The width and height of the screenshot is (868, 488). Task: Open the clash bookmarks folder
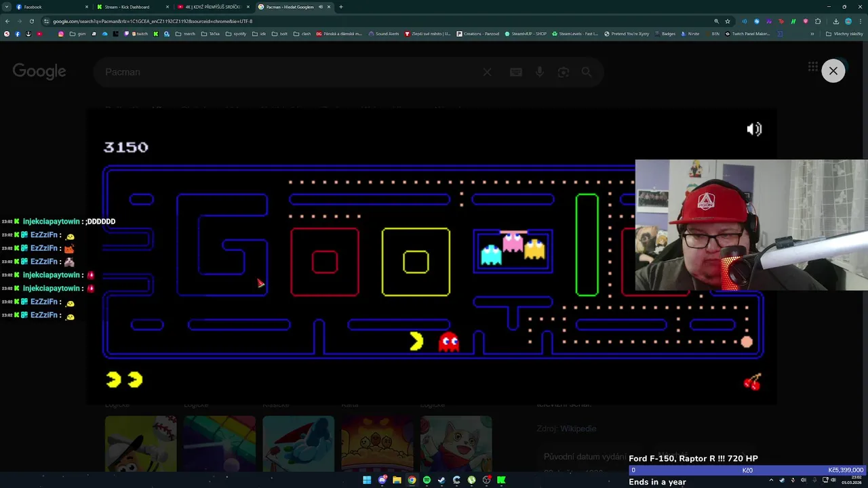302,33
